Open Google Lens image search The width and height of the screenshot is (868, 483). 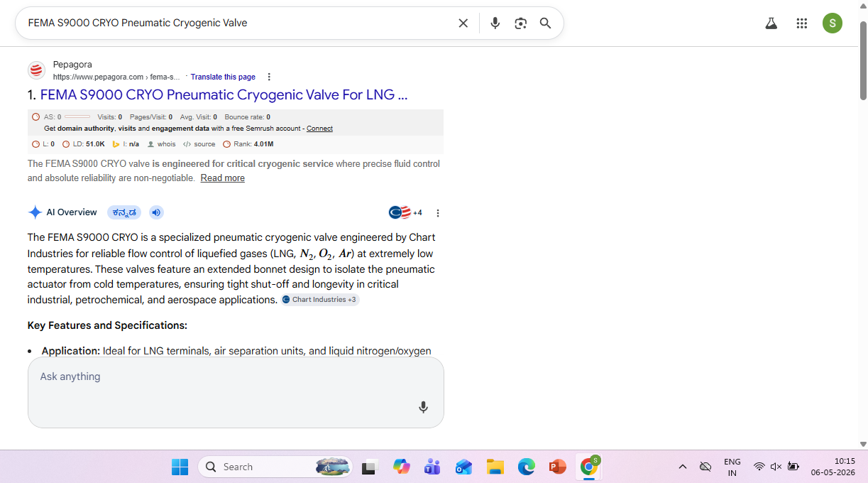pos(521,23)
